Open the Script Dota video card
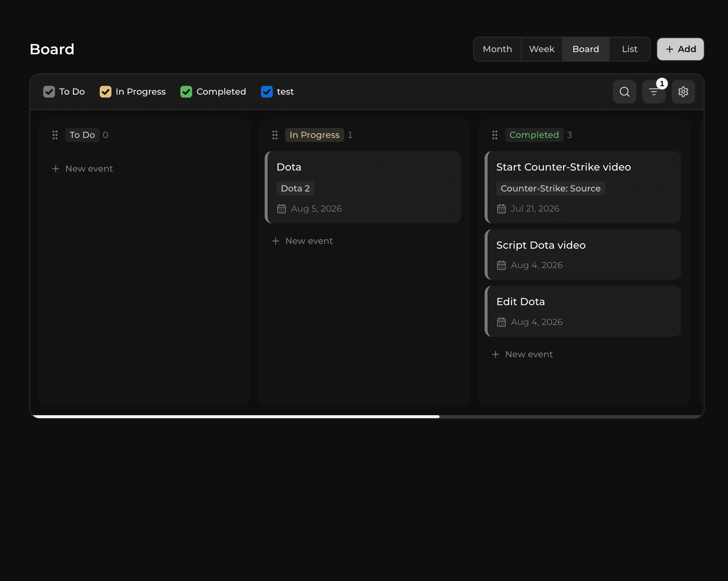 pos(583,255)
